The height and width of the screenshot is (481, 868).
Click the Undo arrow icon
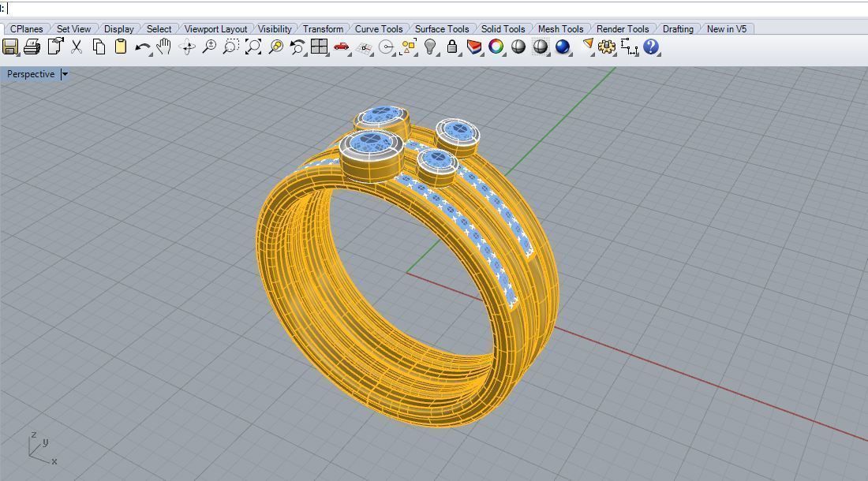(x=142, y=47)
